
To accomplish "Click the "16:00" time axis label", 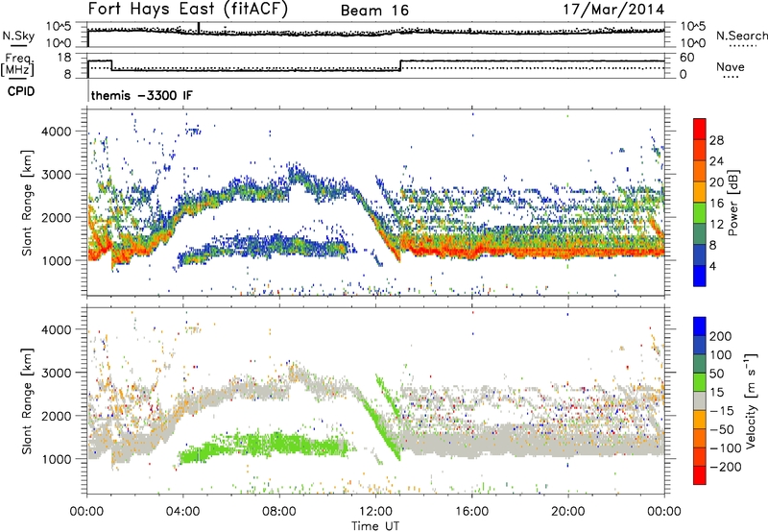I will coord(471,512).
